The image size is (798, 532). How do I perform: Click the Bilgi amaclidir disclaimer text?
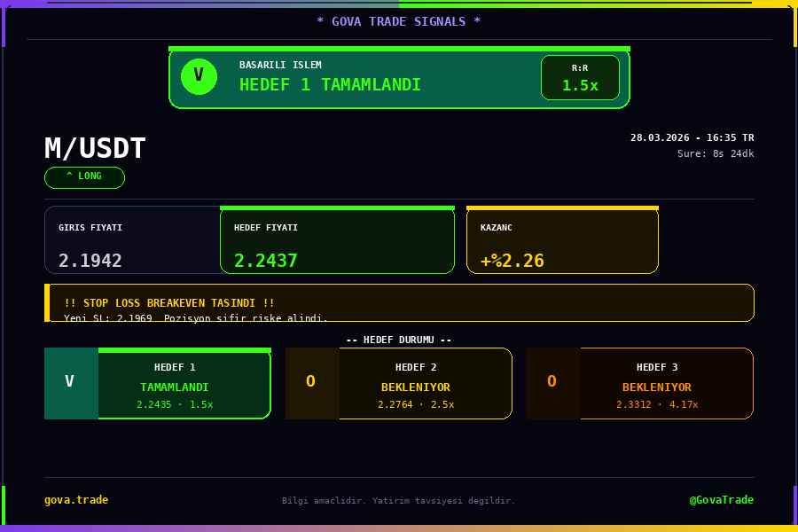coord(398,500)
